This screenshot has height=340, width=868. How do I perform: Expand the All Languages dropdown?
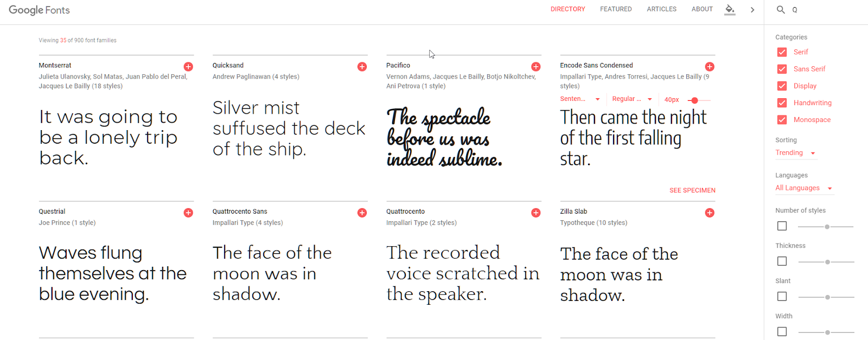(x=803, y=188)
